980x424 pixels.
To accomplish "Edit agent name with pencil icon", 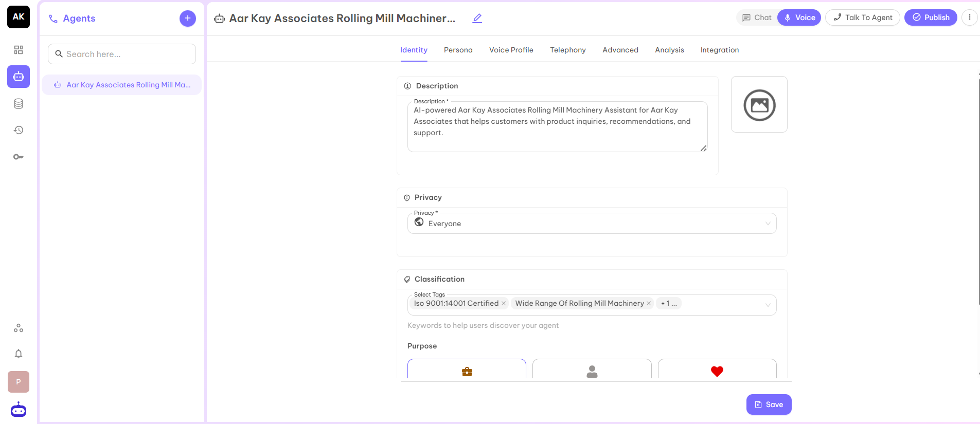I will [x=477, y=19].
